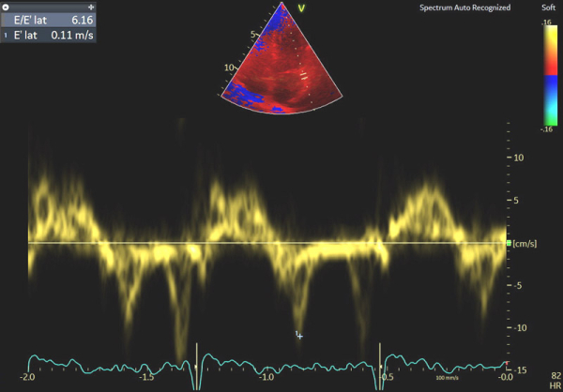The image size is (563, 392).
Task: Click the -2.0 time axis label
Action: pos(30,377)
